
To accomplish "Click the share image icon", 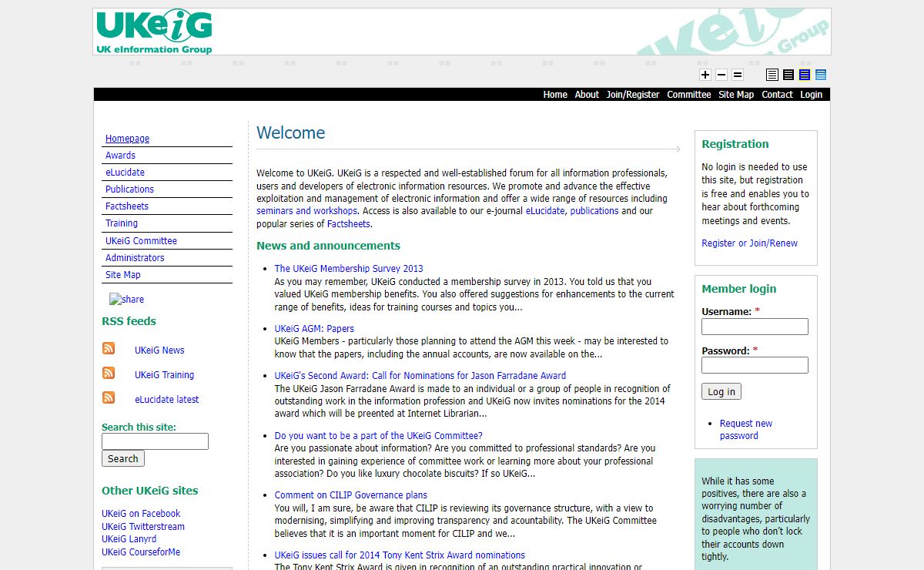I will 126,299.
